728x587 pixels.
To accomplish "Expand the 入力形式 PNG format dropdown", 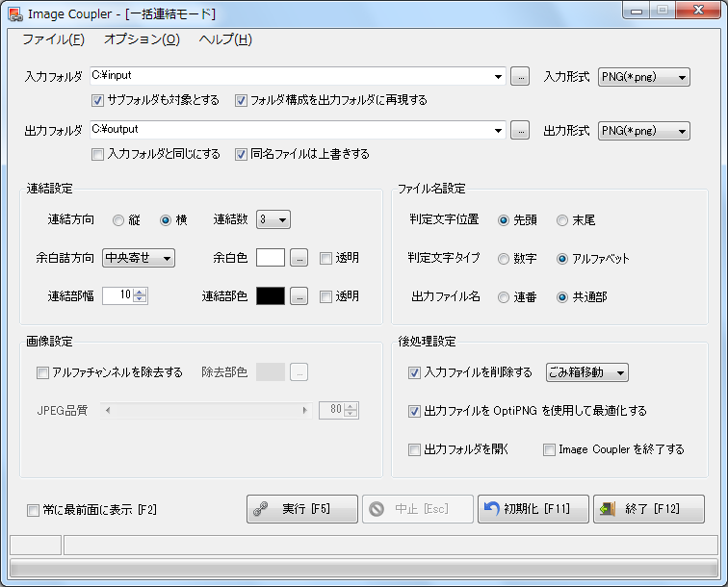I will [643, 77].
